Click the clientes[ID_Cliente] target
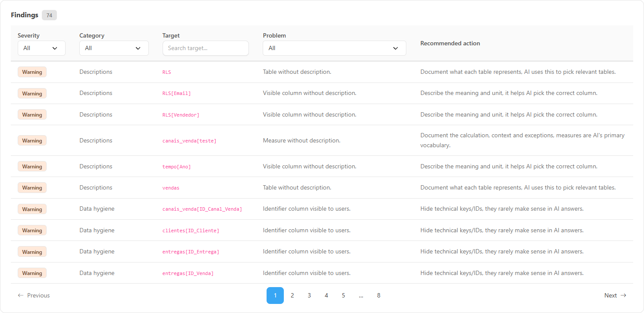 click(191, 231)
